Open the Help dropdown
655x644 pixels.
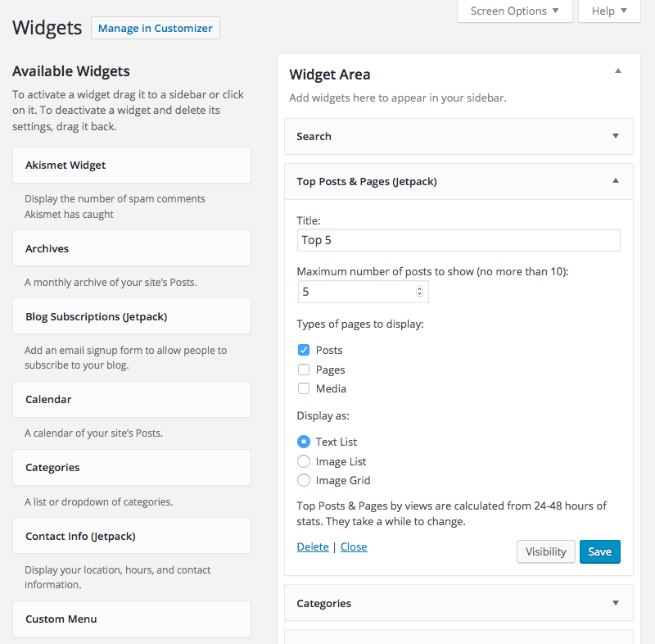pos(608,11)
